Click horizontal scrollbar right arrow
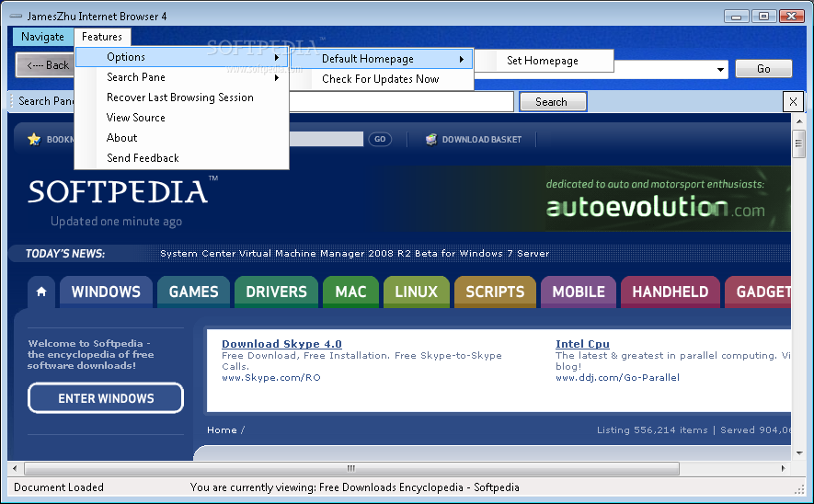This screenshot has width=814, height=504. pyautogui.click(x=784, y=468)
